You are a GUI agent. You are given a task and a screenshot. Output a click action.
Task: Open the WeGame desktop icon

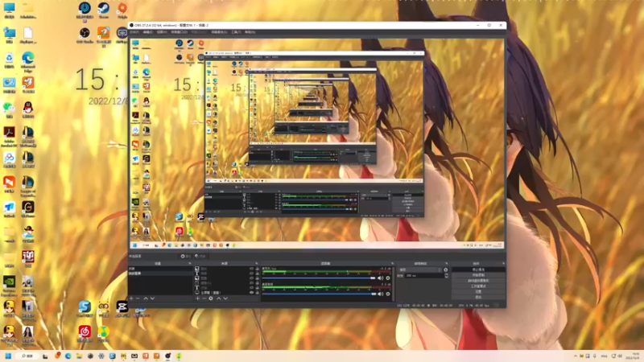pos(27,209)
